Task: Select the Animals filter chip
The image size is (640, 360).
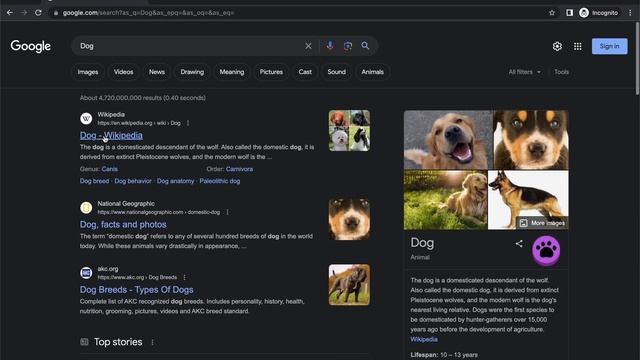Action: click(x=372, y=72)
